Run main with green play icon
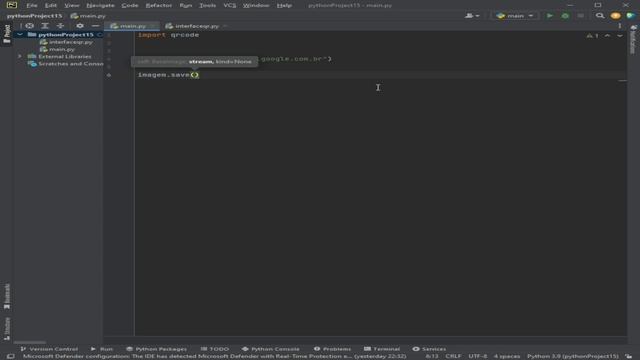Screen dimensions: 640x360 (x=550, y=16)
